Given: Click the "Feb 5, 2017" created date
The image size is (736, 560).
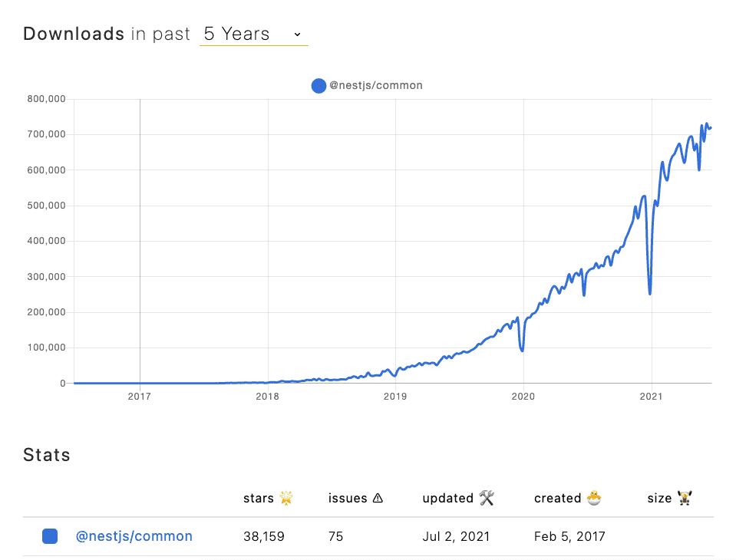Looking at the screenshot, I should point(569,537).
